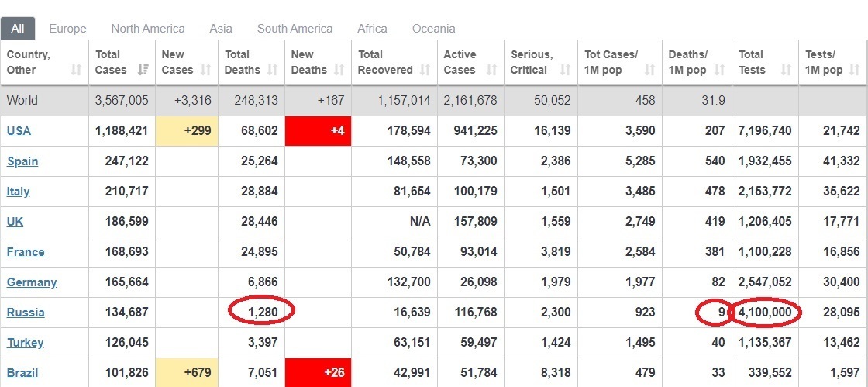This screenshot has width=868, height=387.
Task: Open Russia country details link
Action: [x=26, y=313]
